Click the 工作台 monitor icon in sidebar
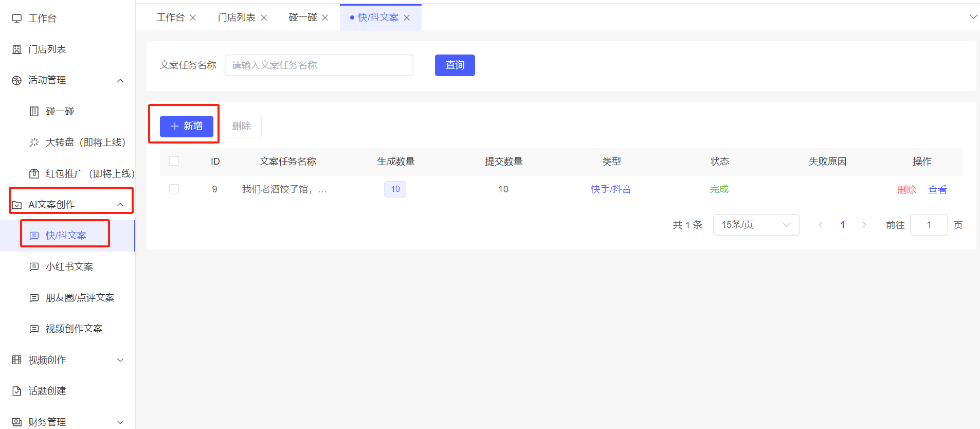 (x=17, y=19)
